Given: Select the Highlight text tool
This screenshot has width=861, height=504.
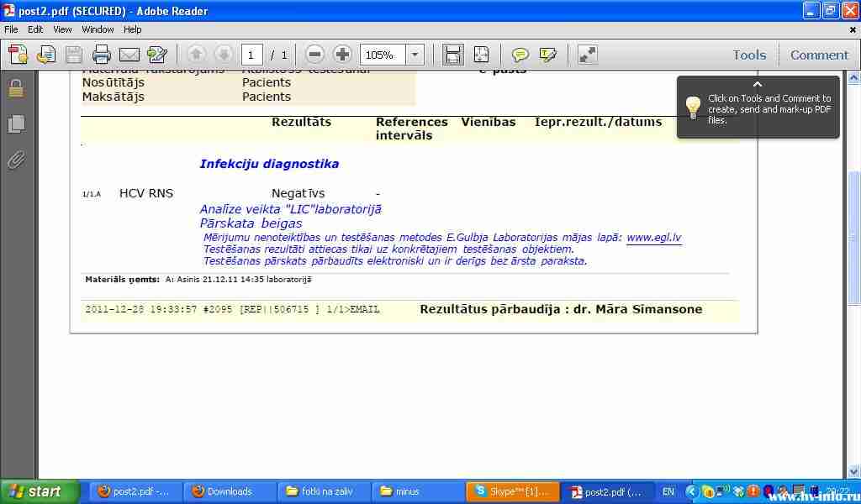Looking at the screenshot, I should tap(547, 55).
